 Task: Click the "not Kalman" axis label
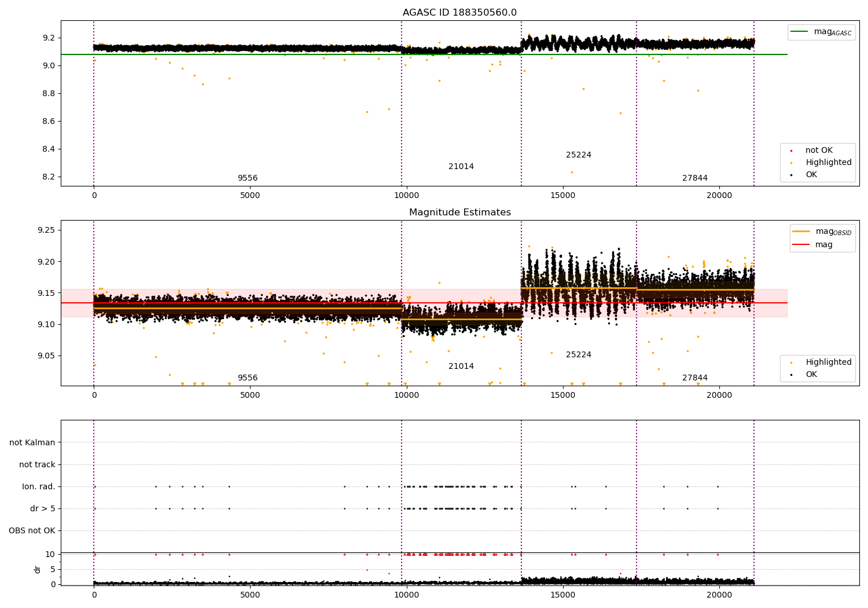[32, 442]
